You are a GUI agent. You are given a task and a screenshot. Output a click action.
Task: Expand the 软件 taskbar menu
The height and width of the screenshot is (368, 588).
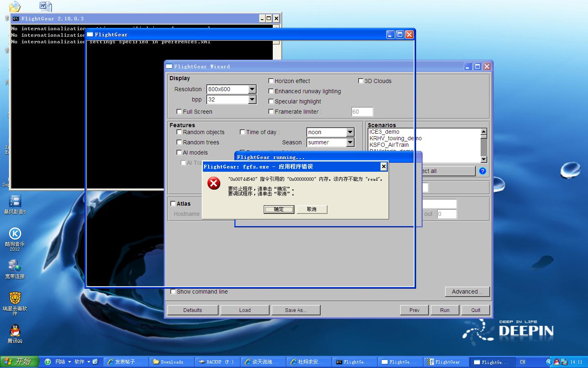(x=82, y=361)
